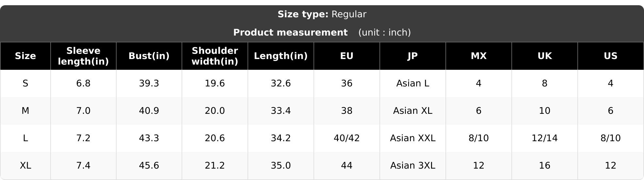The width and height of the screenshot is (644, 180).
Task: Click the Length(in) column header
Action: 281,56
